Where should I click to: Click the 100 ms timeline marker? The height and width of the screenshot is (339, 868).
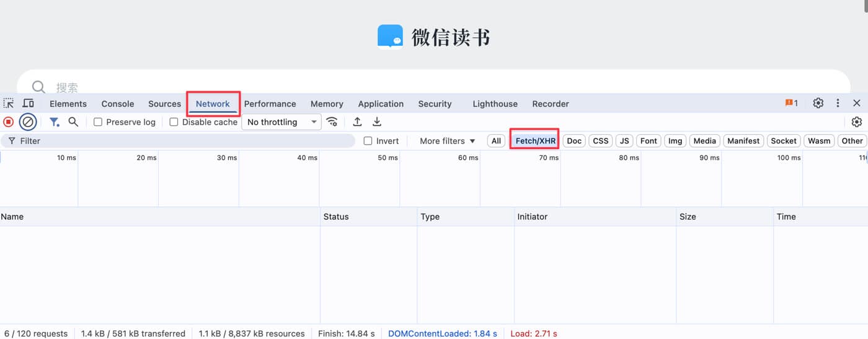point(789,158)
